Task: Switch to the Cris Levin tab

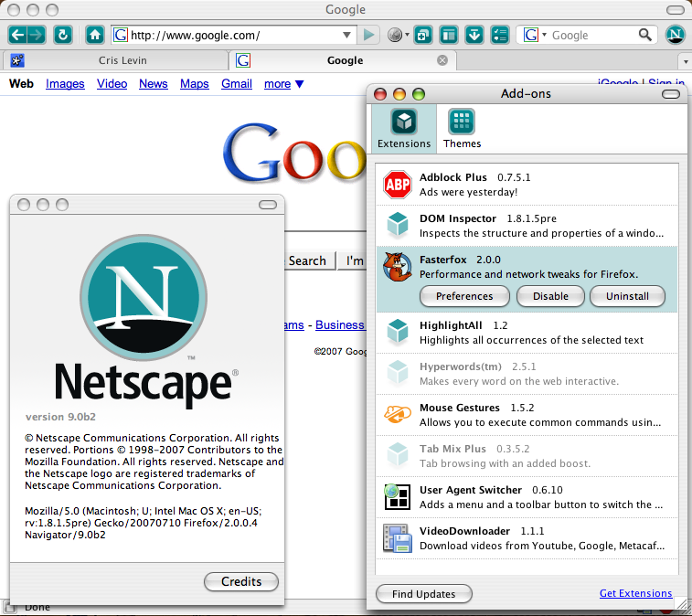Action: coord(115,60)
